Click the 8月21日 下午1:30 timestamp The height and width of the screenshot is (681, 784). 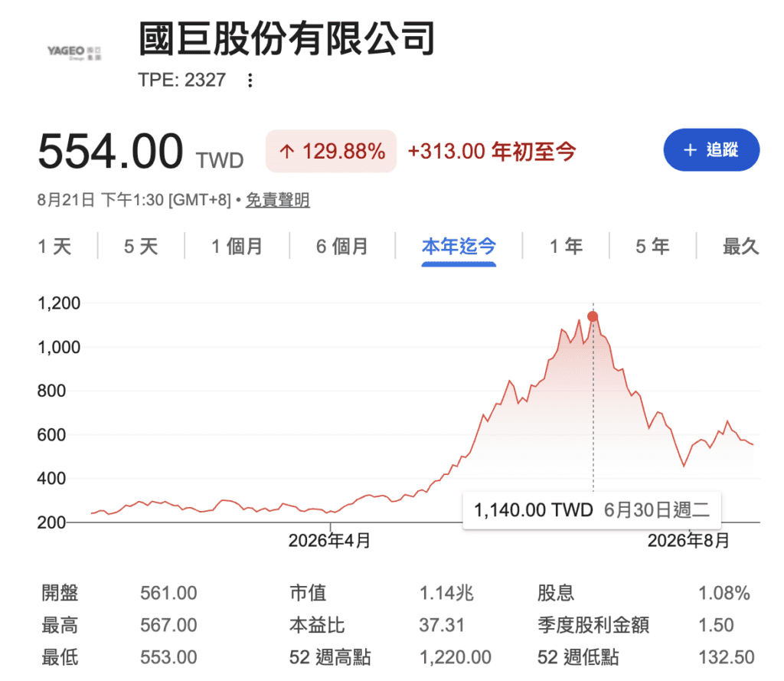[135, 200]
